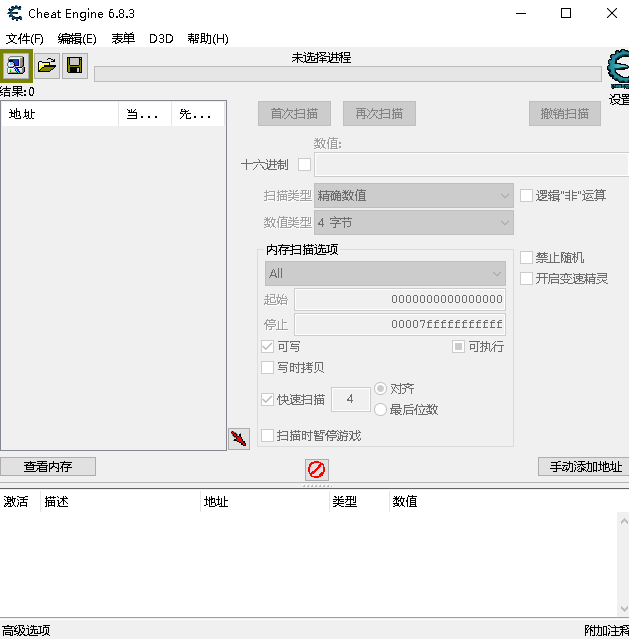Image resolution: width=629 pixels, height=639 pixels.
Task: Click the fast scan alignment field showing 4
Action: point(351,399)
